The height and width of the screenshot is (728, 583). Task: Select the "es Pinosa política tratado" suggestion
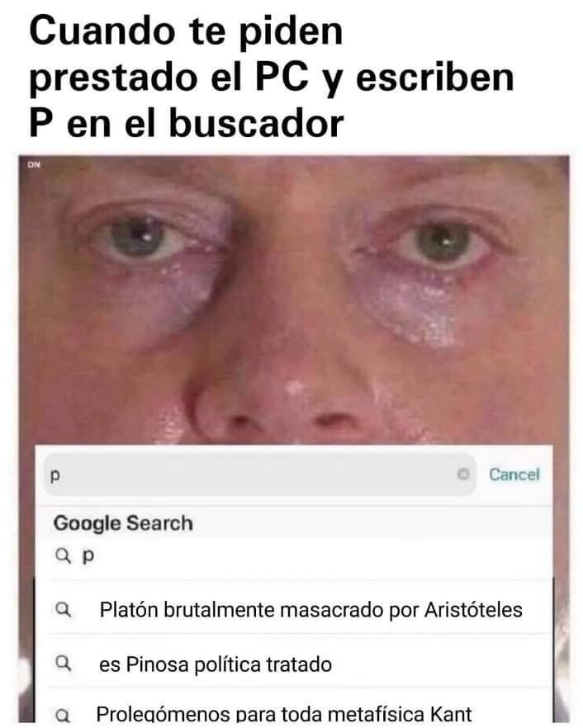tap(215, 664)
